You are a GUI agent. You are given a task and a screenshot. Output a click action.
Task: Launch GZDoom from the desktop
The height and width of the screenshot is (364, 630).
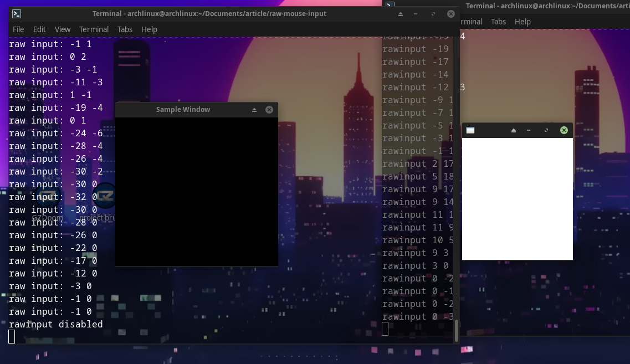click(47, 201)
